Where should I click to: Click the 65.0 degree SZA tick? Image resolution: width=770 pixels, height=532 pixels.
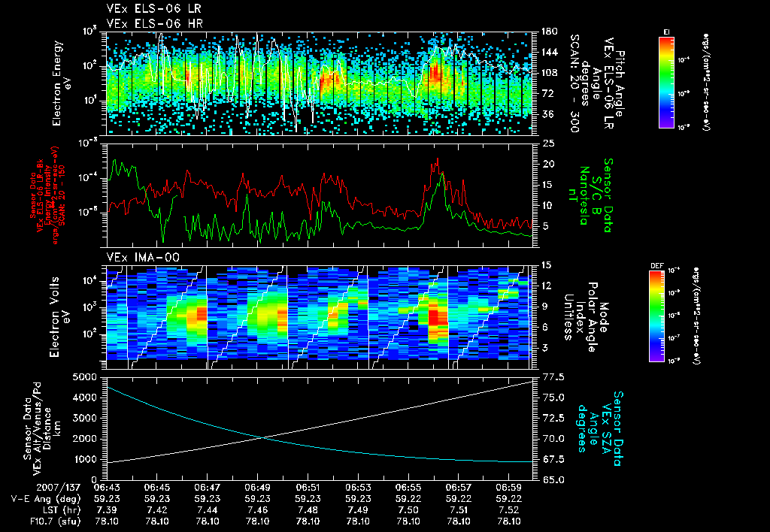pos(553,480)
